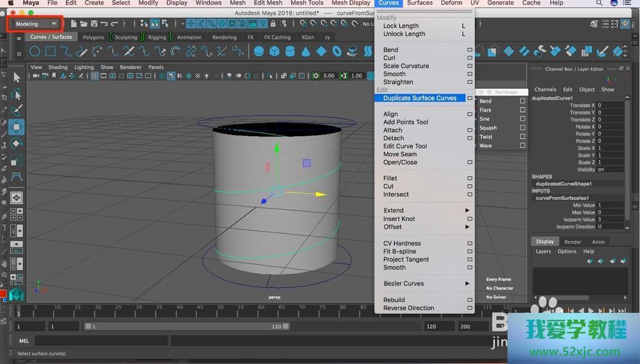Screen dimensions: 640x364
Task: Click the NURBS sphere shelf icon
Action: click(x=259, y=51)
